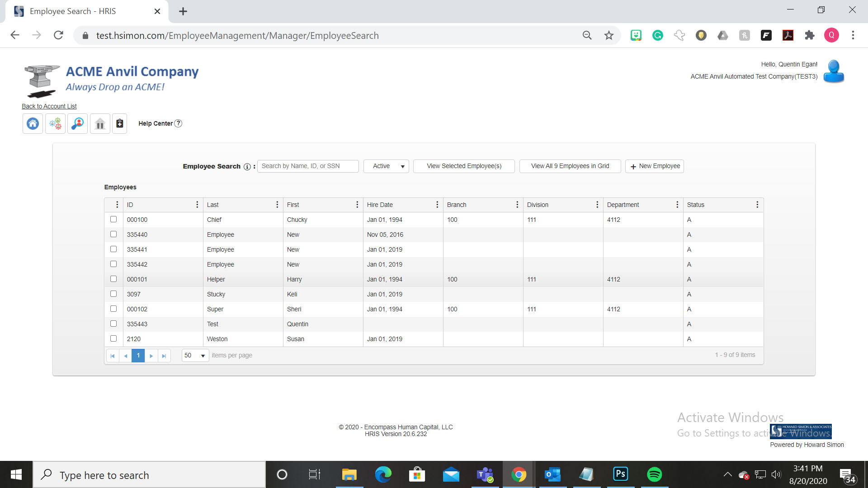Screen dimensions: 868x488
Task: Click the New Employee button
Action: [x=655, y=166]
